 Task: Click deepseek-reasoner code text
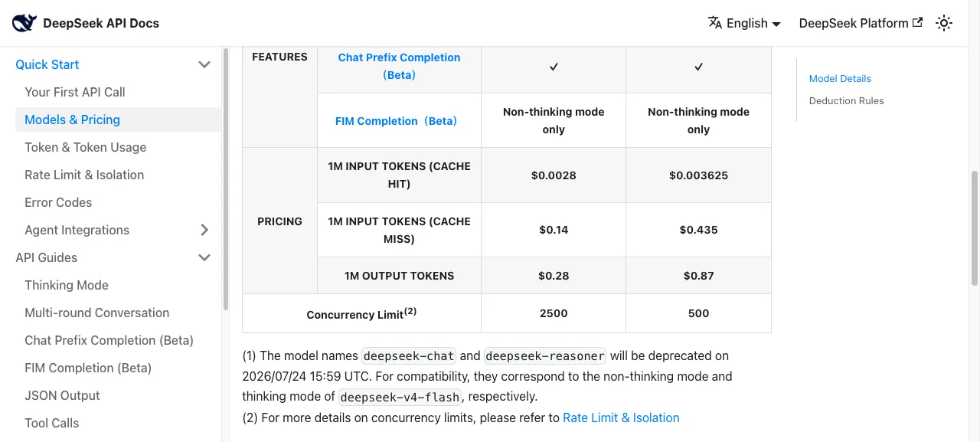pos(545,355)
